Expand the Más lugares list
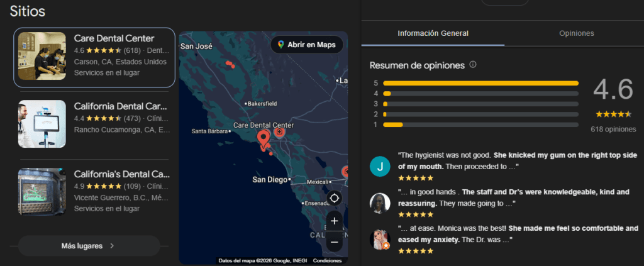Screen dimensions: 644x266 tap(89, 246)
